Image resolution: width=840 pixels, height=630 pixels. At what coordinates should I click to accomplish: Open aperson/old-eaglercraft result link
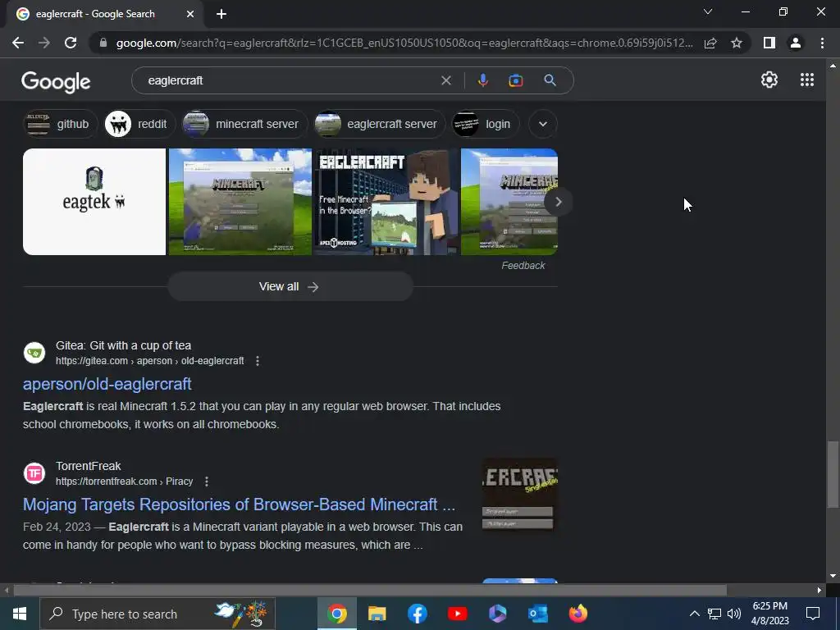107,384
